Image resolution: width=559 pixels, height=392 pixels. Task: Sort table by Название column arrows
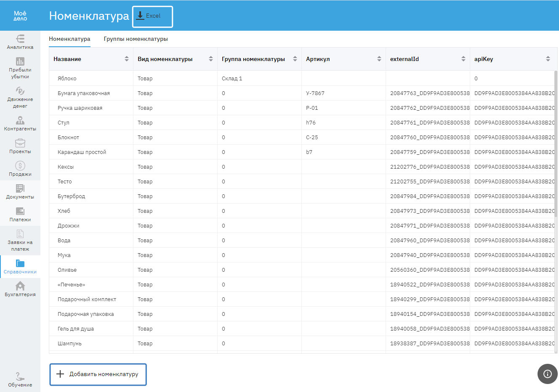click(127, 59)
